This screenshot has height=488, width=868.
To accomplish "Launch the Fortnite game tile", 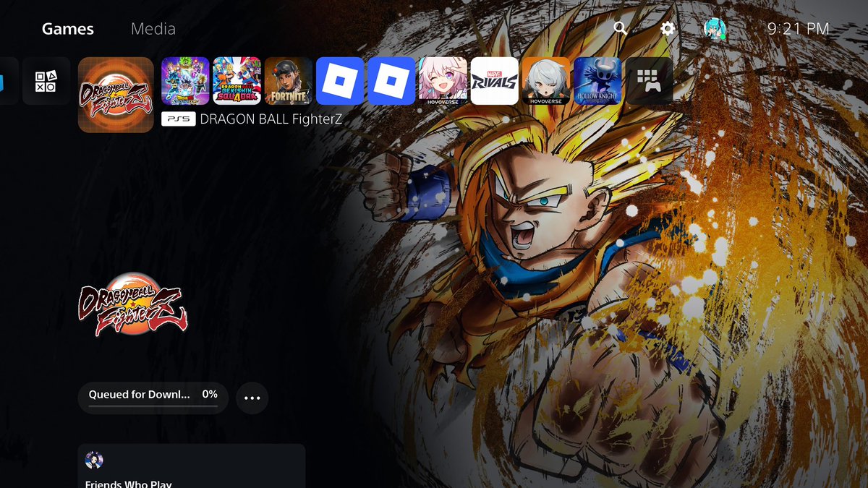I will (289, 81).
